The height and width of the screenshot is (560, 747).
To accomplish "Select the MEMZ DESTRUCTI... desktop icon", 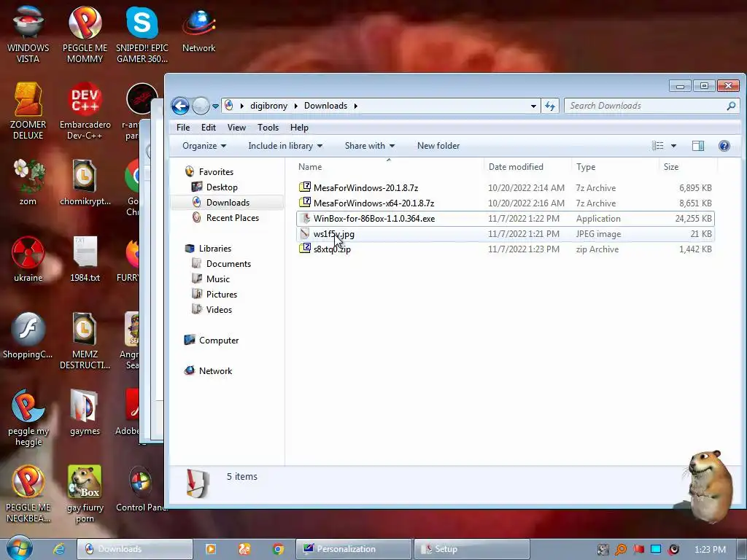I will coord(85,341).
